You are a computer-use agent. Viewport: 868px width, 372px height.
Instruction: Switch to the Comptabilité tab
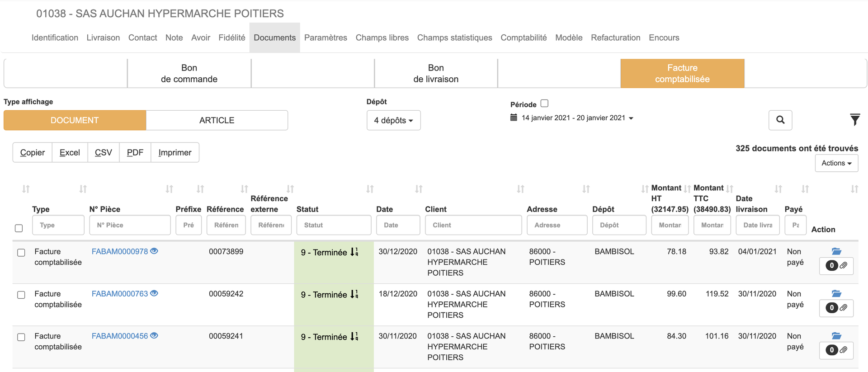coord(524,38)
